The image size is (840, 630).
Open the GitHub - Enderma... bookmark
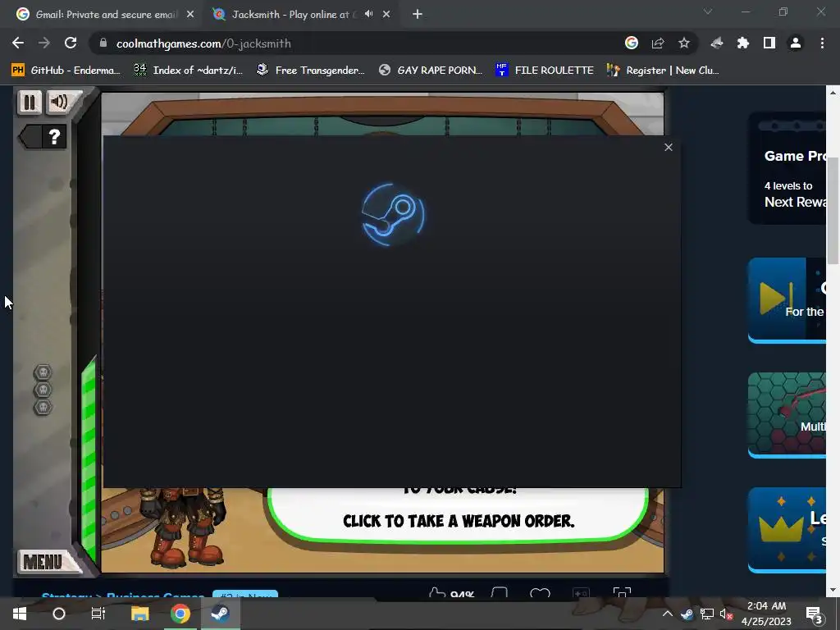[x=66, y=71]
